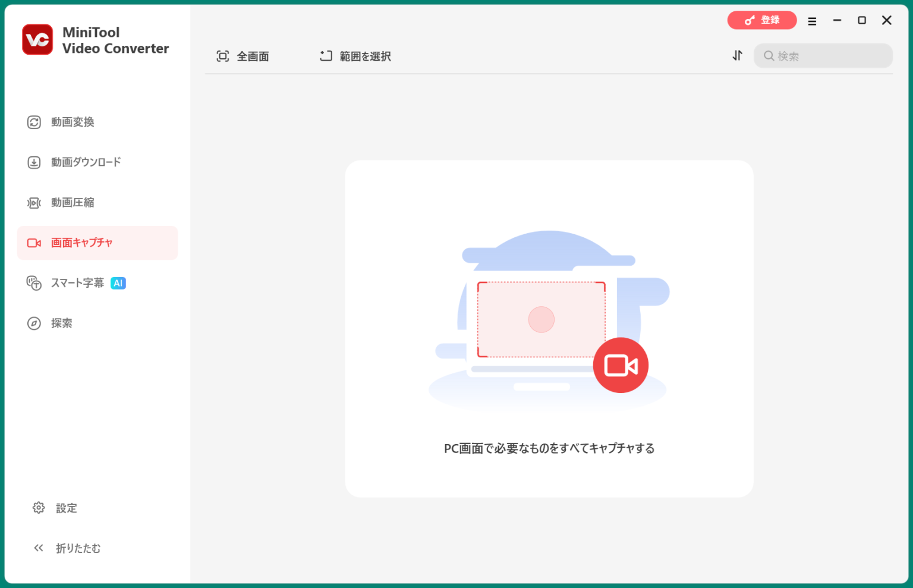Select the 動画圧縮 video compress icon
Viewport: 913px width, 588px height.
[x=34, y=203]
